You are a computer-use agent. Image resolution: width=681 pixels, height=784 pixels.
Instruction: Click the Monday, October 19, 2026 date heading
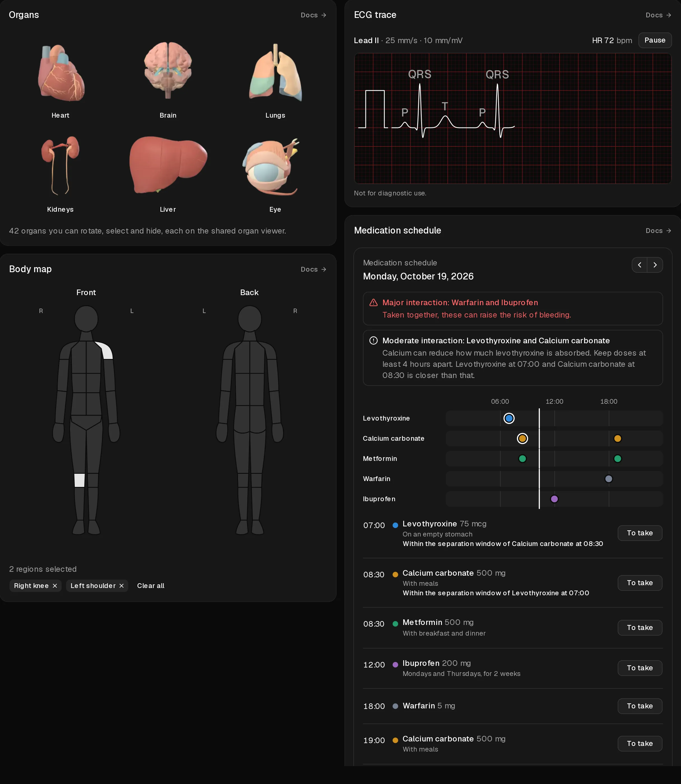(x=418, y=276)
